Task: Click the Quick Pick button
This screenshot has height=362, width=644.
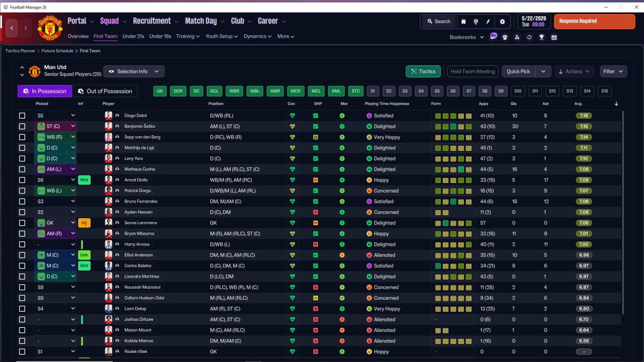Action: click(x=519, y=71)
